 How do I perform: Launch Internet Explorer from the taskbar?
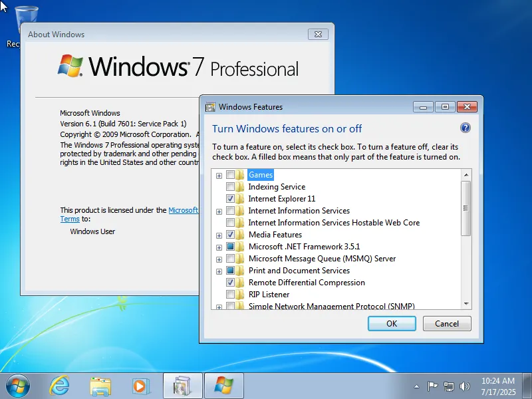pyautogui.click(x=59, y=386)
